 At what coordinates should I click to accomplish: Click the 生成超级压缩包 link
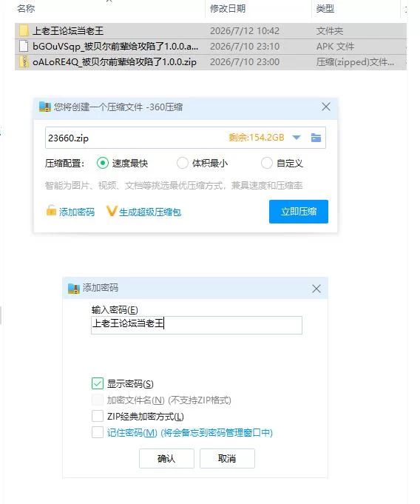click(x=150, y=212)
